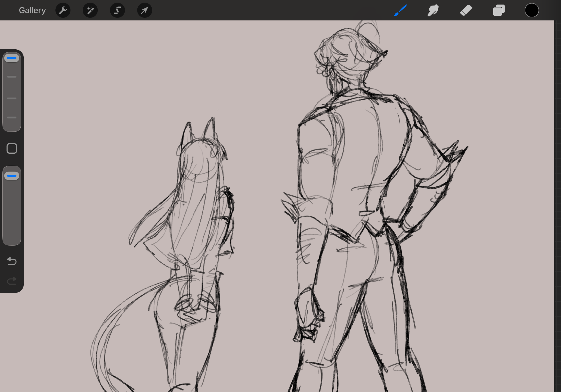Open the Adjustments magic wand menu
The width and height of the screenshot is (561, 392).
tap(90, 10)
